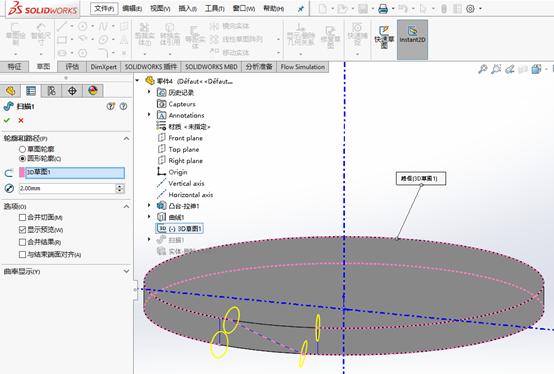Click the Previous View icon
This screenshot has width=554, height=374.
point(509,69)
